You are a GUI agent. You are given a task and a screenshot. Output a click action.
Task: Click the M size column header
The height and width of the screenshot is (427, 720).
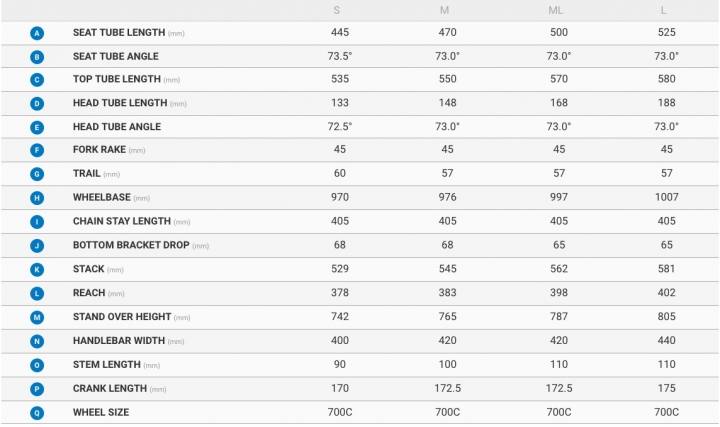click(x=444, y=10)
